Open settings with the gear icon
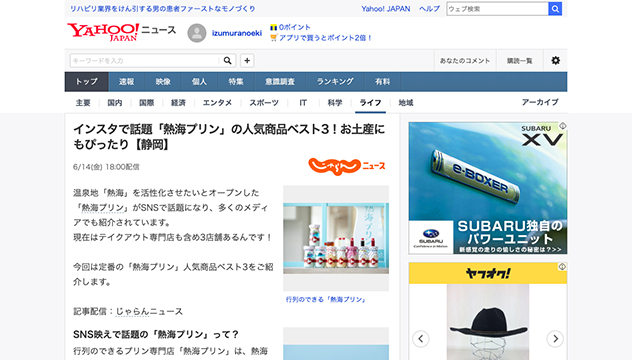This screenshot has height=360, width=632. (x=555, y=60)
